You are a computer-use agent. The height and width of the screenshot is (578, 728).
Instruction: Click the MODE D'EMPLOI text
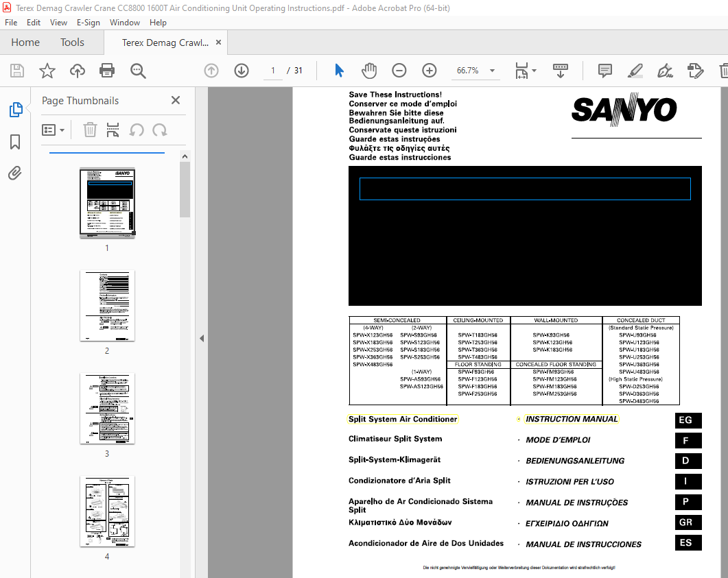(558, 439)
